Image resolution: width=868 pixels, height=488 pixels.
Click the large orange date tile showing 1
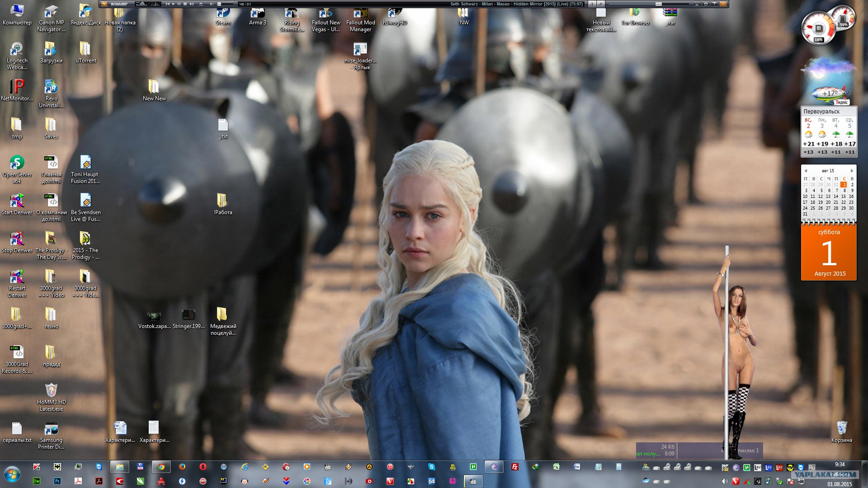point(829,253)
